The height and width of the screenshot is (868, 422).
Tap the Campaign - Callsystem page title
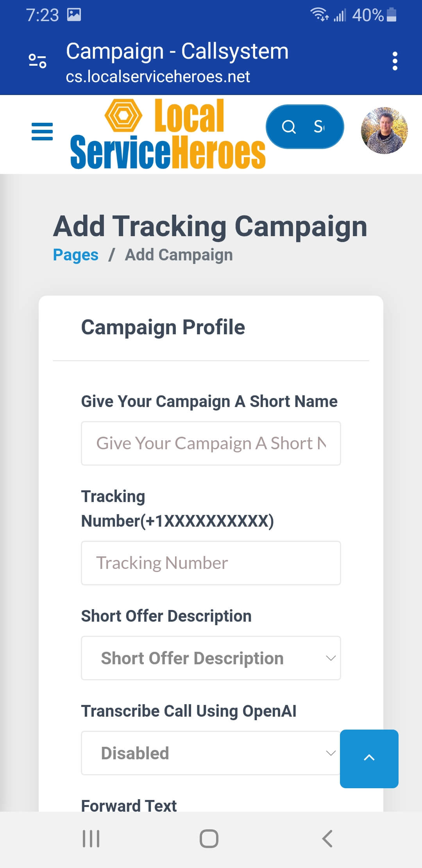click(x=177, y=51)
